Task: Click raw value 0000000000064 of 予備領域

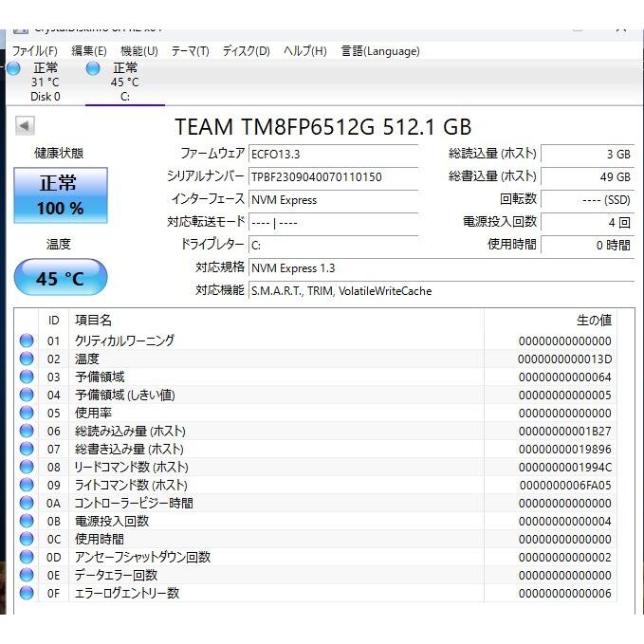Action: [564, 377]
